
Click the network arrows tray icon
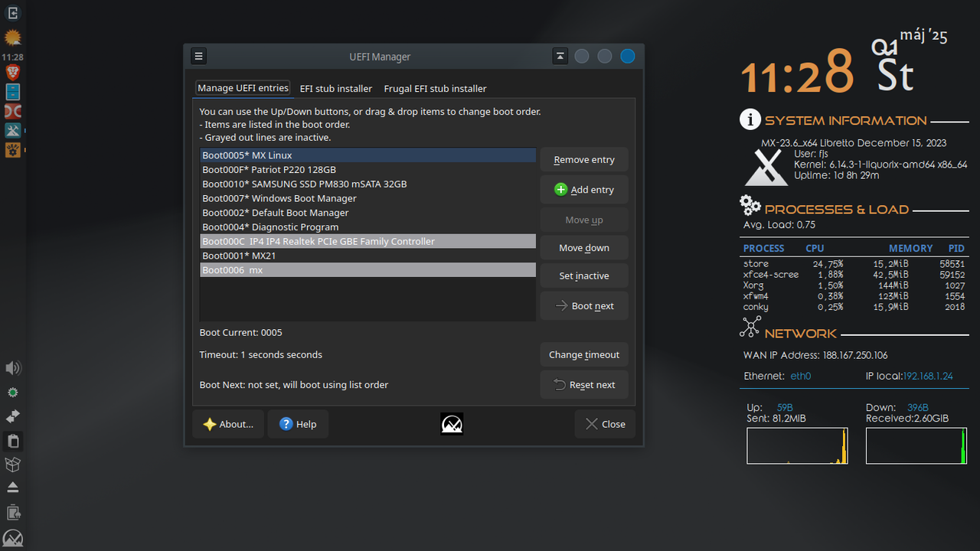12,416
